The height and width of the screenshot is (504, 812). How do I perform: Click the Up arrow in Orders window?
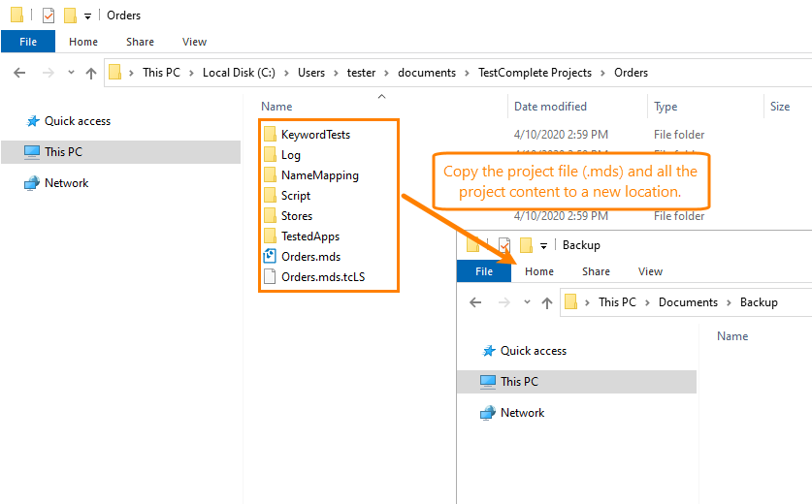[91, 73]
